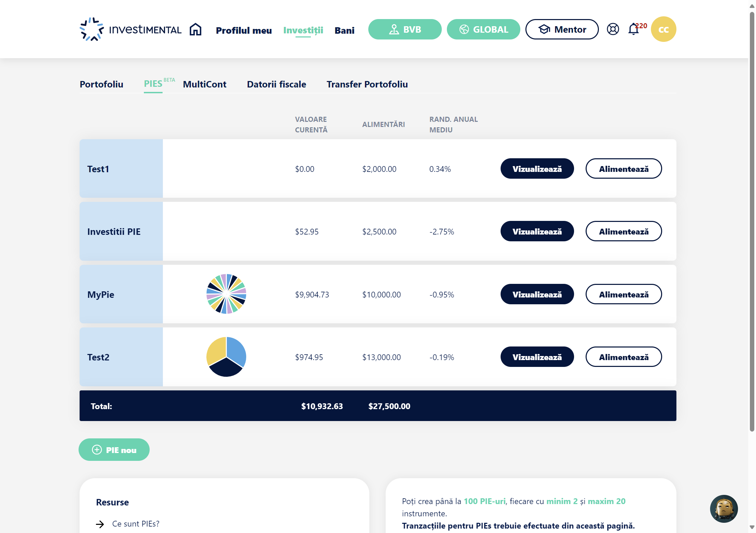Image resolution: width=756 pixels, height=533 pixels.
Task: Click MyPie current value $9,904.73
Action: [x=312, y=294]
